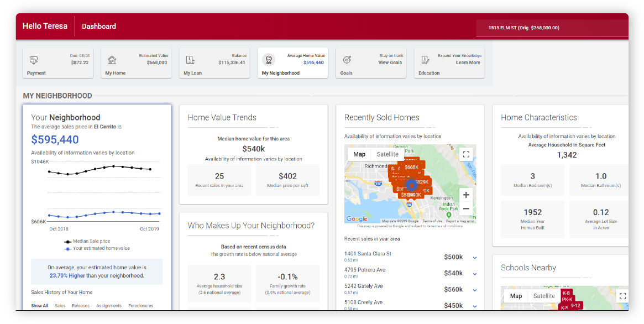The image size is (644, 324).
Task: Click the Hello Teresa greeting
Action: coord(45,26)
